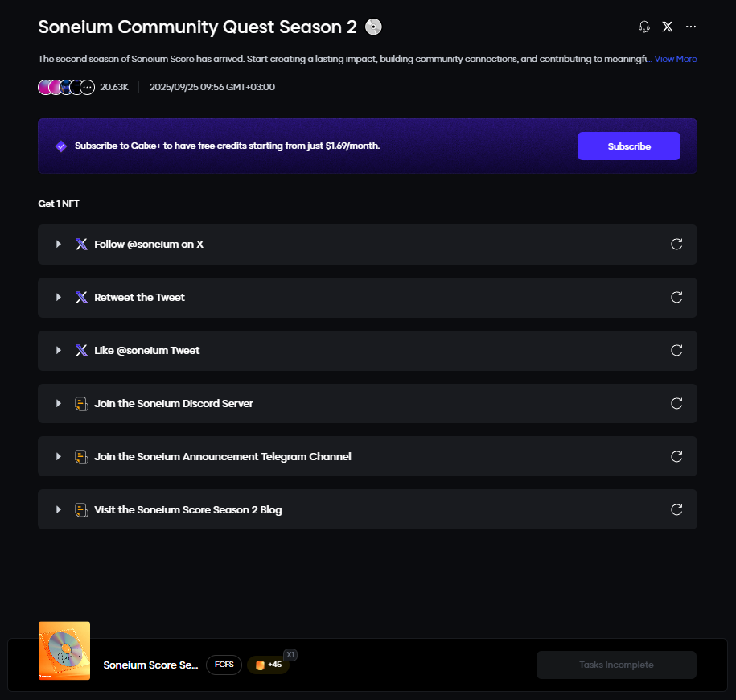Image resolution: width=736 pixels, height=700 pixels.
Task: Click the participant avatars group
Action: [x=66, y=87]
